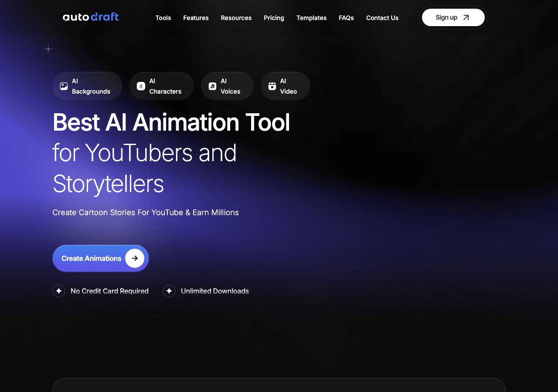Open the Resources menu

pyautogui.click(x=236, y=18)
